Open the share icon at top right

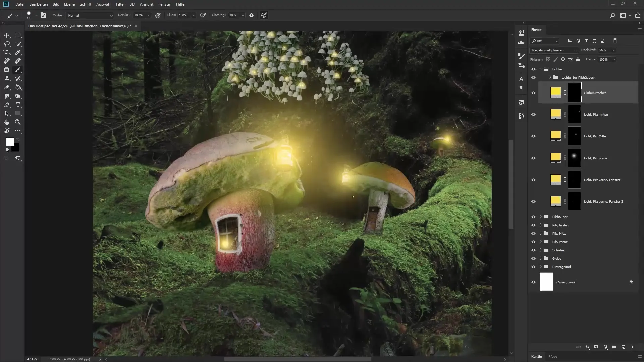(x=638, y=15)
